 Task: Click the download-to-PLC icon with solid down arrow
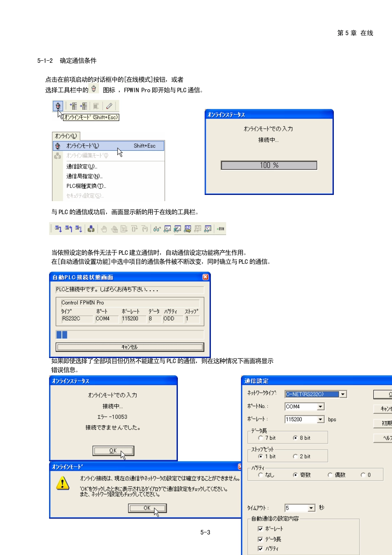point(58,229)
